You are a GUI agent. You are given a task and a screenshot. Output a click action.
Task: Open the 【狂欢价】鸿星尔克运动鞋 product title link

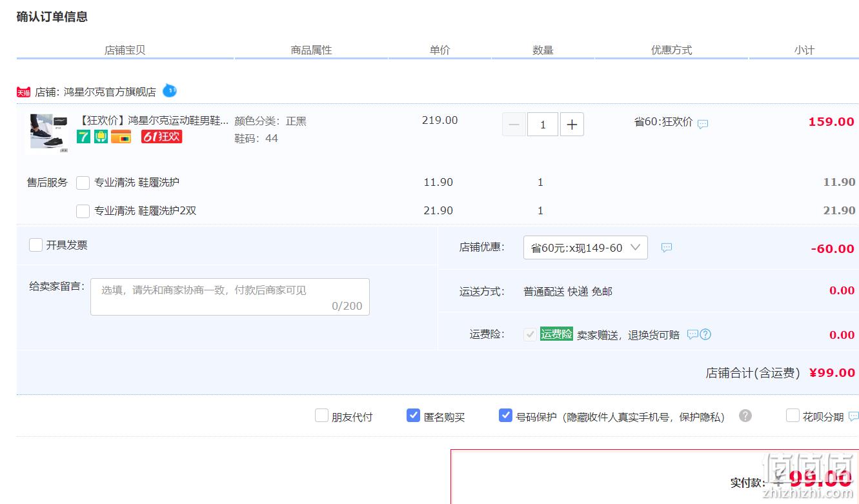pyautogui.click(x=153, y=121)
